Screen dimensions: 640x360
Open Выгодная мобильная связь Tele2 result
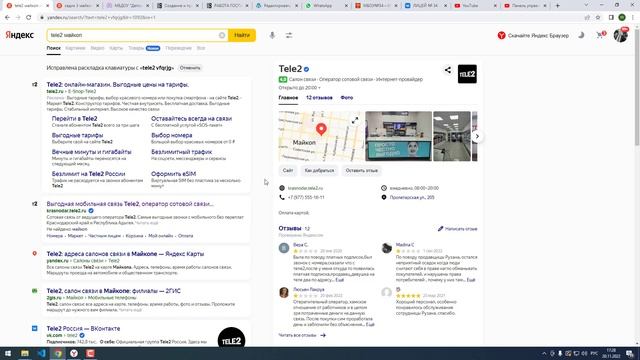pos(130,204)
